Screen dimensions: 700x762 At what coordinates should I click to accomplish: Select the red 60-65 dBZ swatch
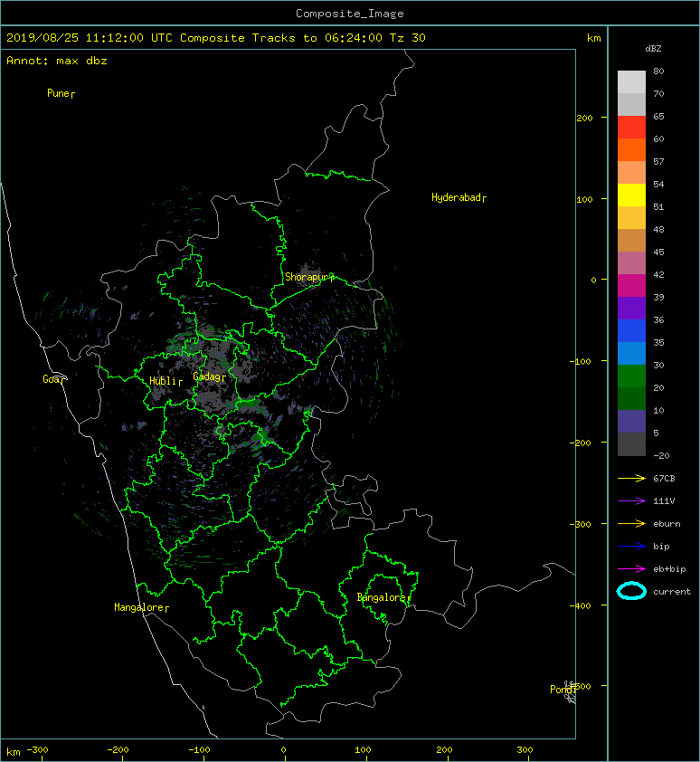point(631,128)
